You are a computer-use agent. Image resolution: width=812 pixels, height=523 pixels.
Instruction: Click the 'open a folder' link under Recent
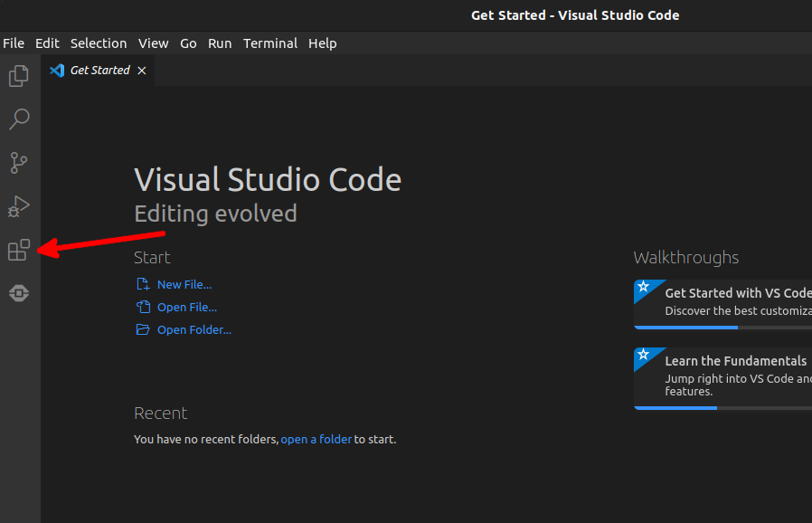click(316, 440)
